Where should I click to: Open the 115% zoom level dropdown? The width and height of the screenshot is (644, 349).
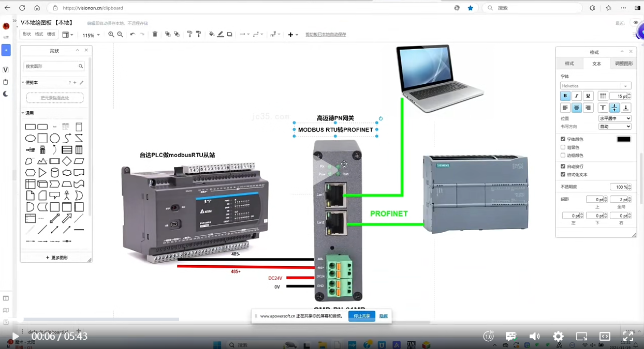[91, 35]
